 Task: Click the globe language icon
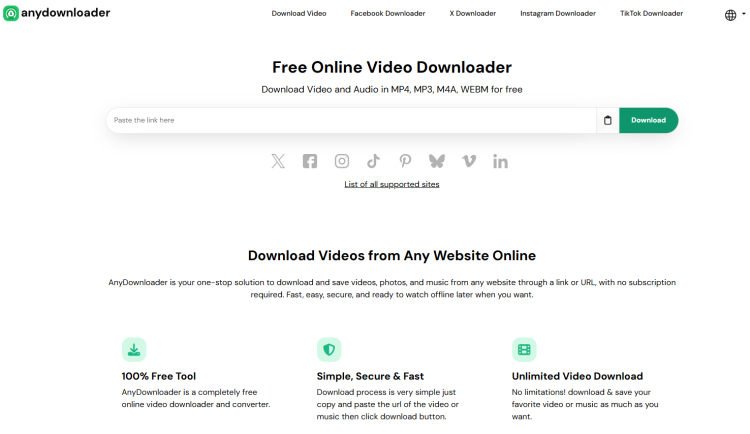coord(730,15)
